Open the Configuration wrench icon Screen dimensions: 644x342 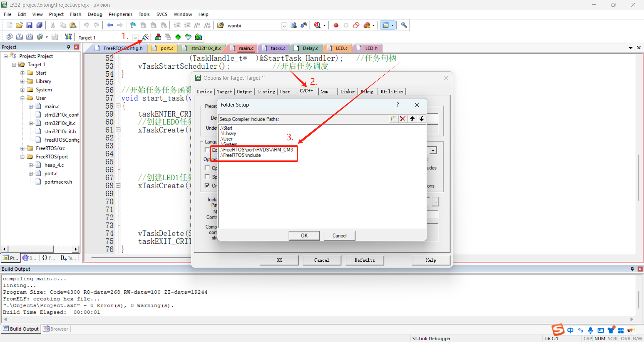click(x=404, y=25)
